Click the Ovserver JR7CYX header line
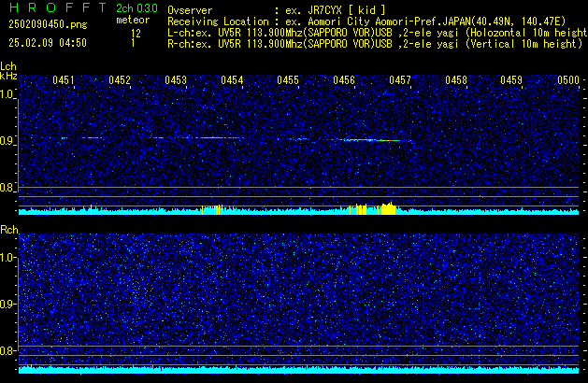588x383 pixels. [277, 10]
